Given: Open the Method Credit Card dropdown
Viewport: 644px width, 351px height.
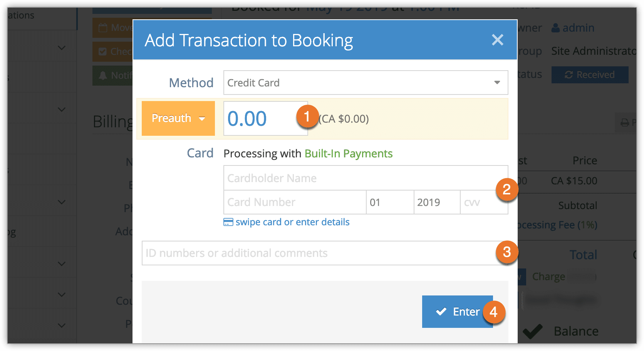Looking at the screenshot, I should (x=366, y=83).
